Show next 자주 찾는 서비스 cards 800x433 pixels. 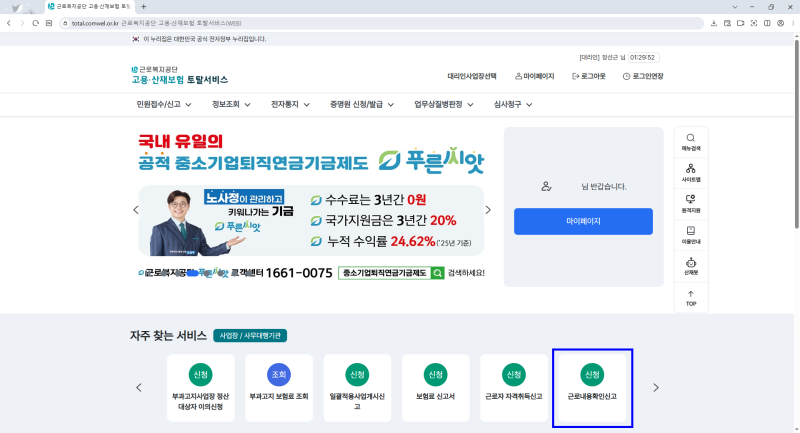pos(656,388)
